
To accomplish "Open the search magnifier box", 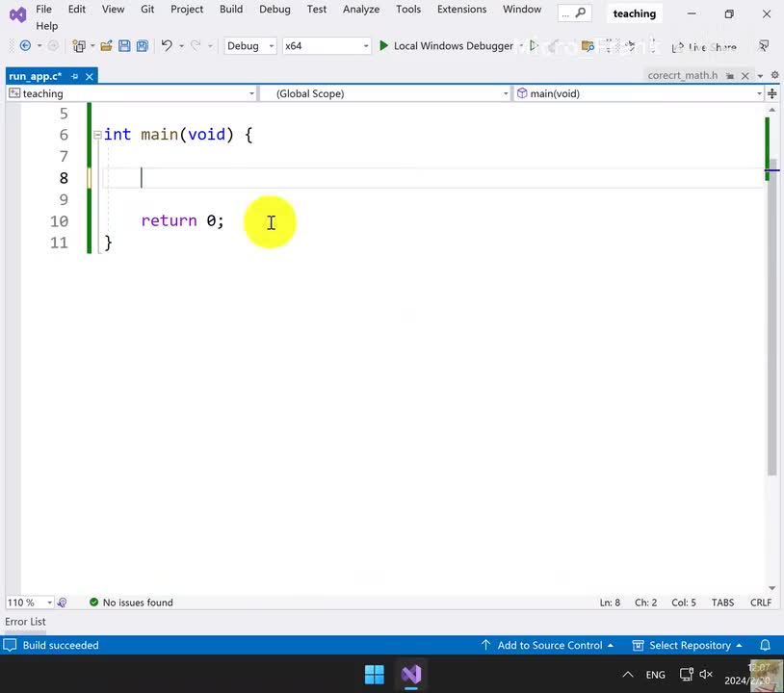I will click(x=574, y=13).
